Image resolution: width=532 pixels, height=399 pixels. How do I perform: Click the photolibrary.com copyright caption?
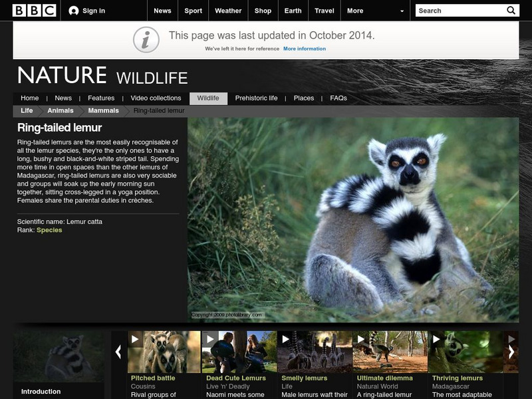227,315
